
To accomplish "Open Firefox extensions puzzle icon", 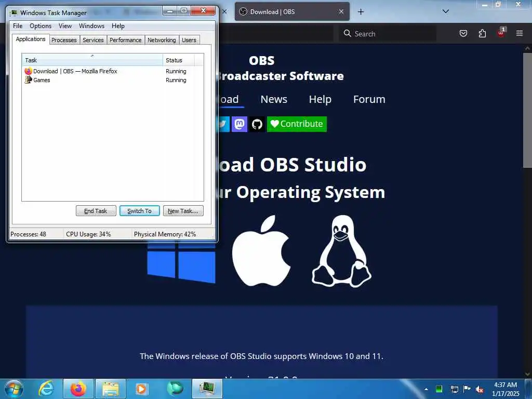I will coord(482,33).
